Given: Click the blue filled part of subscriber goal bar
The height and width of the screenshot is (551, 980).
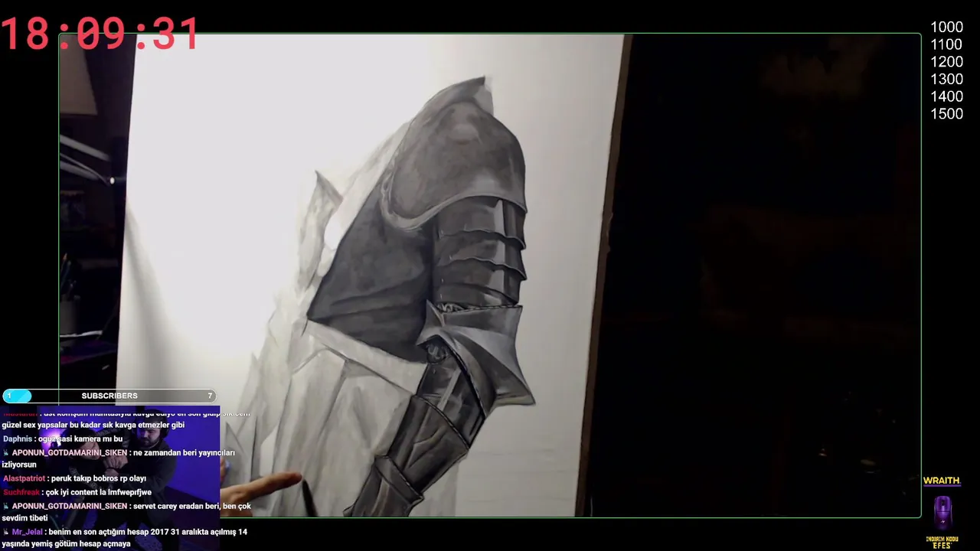Looking at the screenshot, I should (x=17, y=396).
